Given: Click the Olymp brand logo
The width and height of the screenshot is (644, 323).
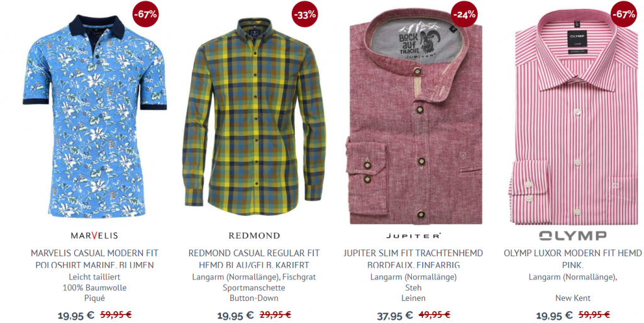Looking at the screenshot, I should [572, 235].
